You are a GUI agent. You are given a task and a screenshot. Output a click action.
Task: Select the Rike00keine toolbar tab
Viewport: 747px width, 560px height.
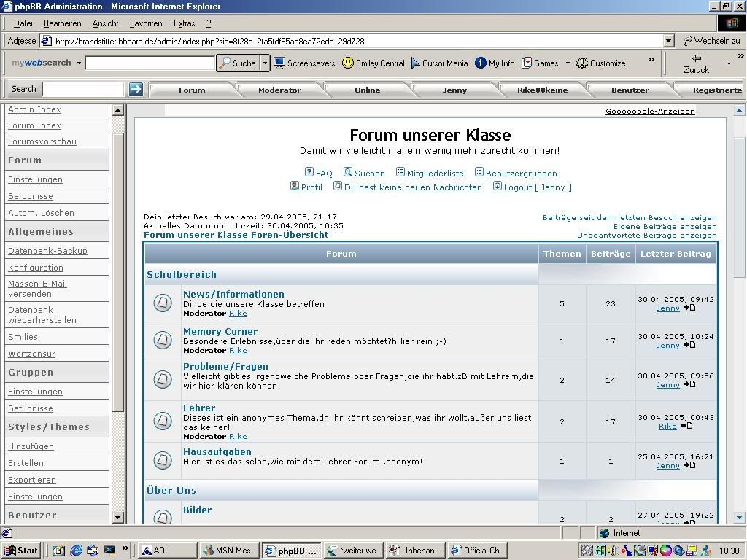point(543,90)
